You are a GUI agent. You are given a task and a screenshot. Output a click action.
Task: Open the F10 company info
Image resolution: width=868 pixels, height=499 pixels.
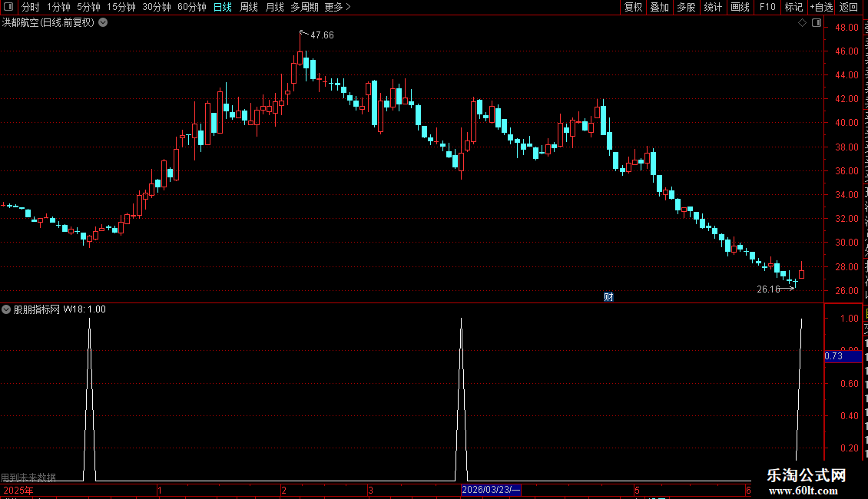(767, 7)
